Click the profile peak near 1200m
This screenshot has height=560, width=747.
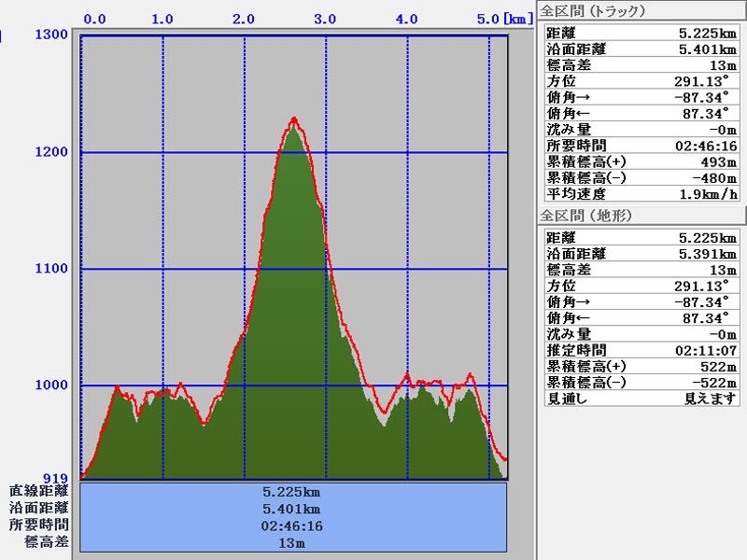pyautogui.click(x=294, y=119)
